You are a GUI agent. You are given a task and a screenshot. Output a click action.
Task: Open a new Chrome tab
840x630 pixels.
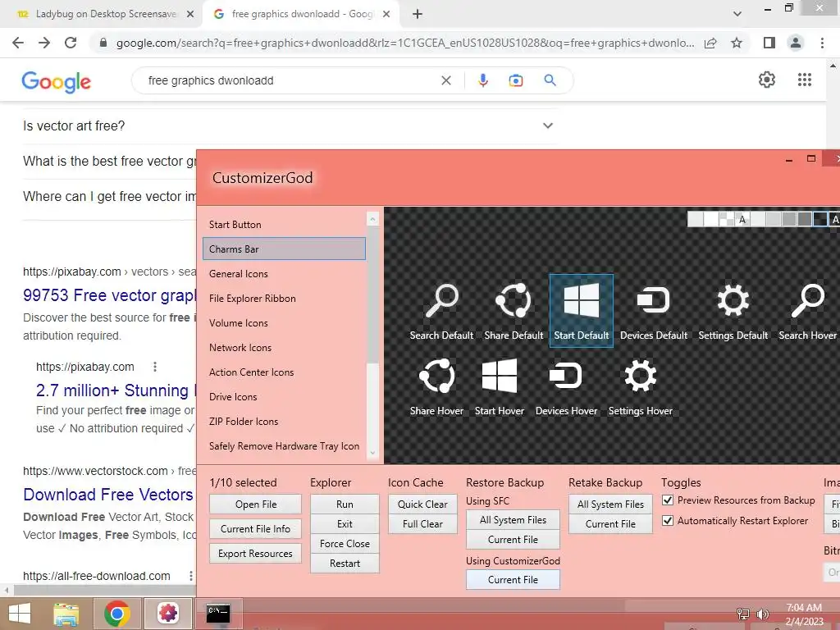tap(418, 14)
